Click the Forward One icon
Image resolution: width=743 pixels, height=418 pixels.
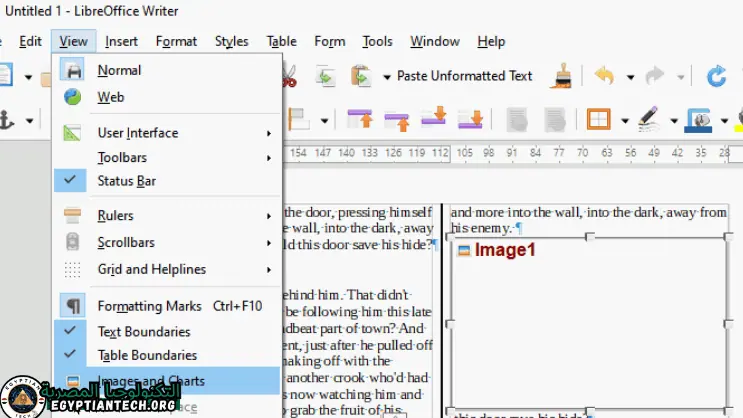coord(397,120)
